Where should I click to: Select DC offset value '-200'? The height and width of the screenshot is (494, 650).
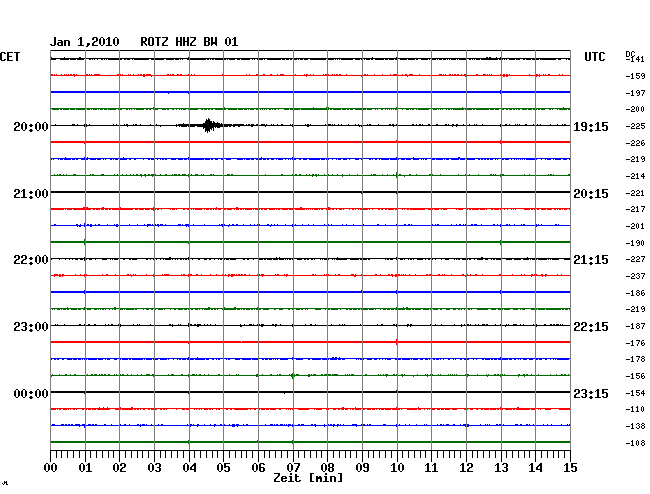635,109
